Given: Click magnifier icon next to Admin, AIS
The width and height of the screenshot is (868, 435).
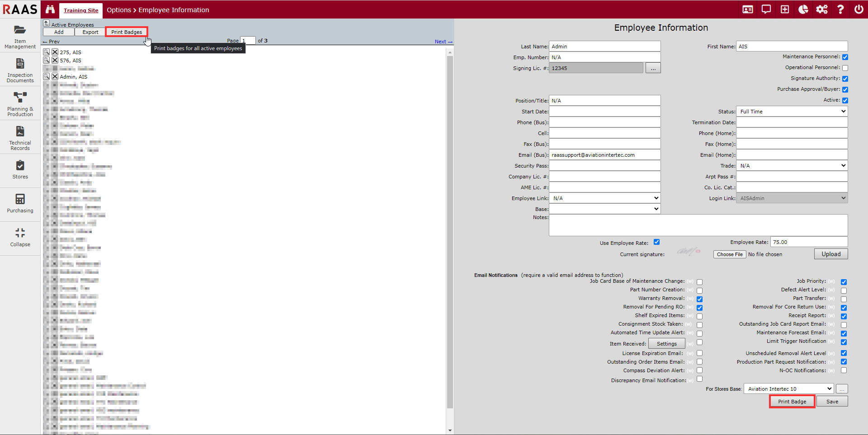Looking at the screenshot, I should point(47,77).
